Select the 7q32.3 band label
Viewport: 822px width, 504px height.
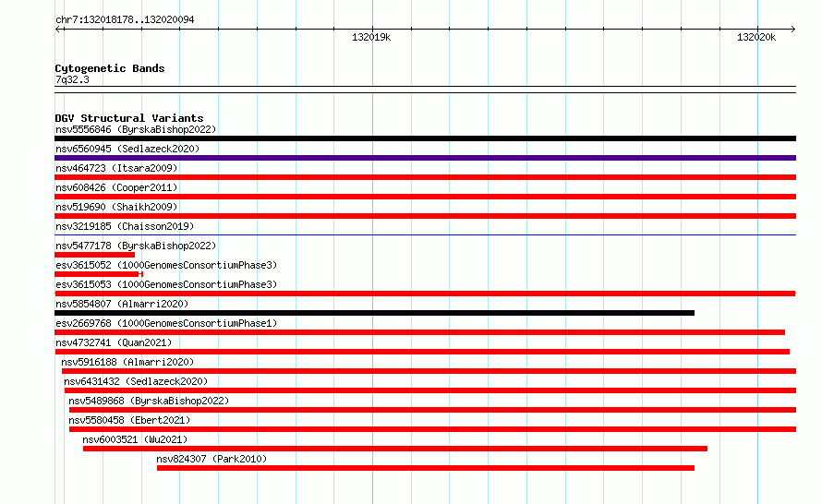tap(72, 79)
